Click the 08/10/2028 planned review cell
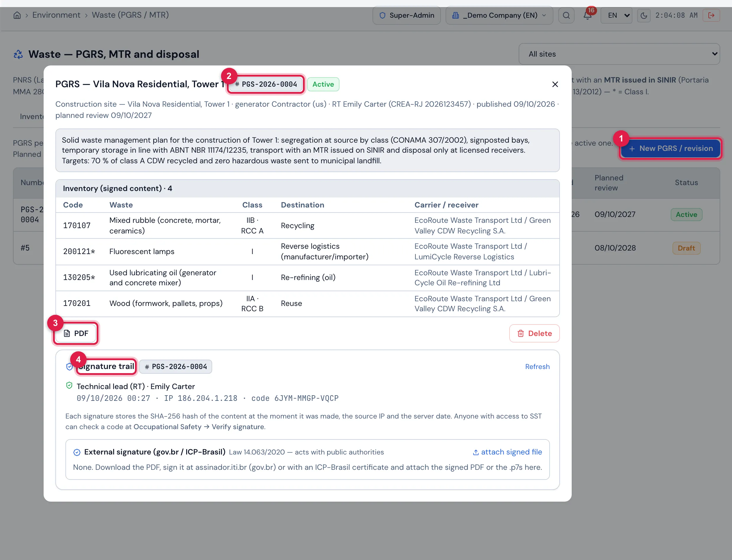 point(615,248)
